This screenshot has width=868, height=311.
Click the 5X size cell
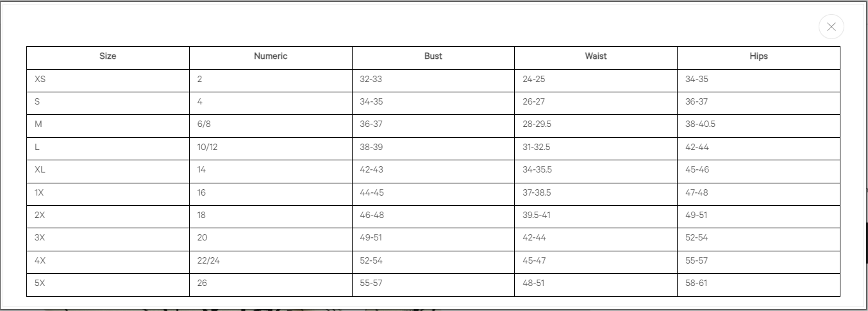click(x=40, y=283)
